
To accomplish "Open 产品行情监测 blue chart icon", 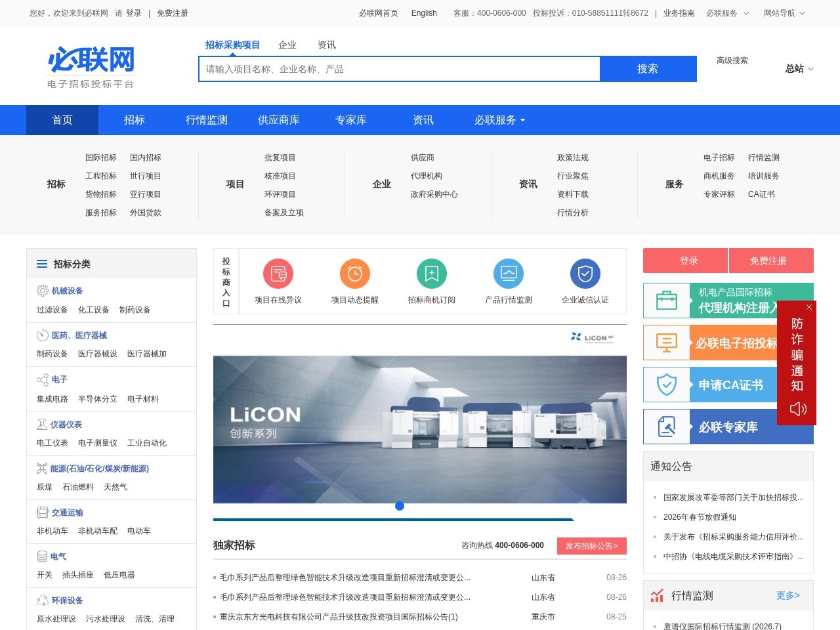I will click(x=509, y=274).
